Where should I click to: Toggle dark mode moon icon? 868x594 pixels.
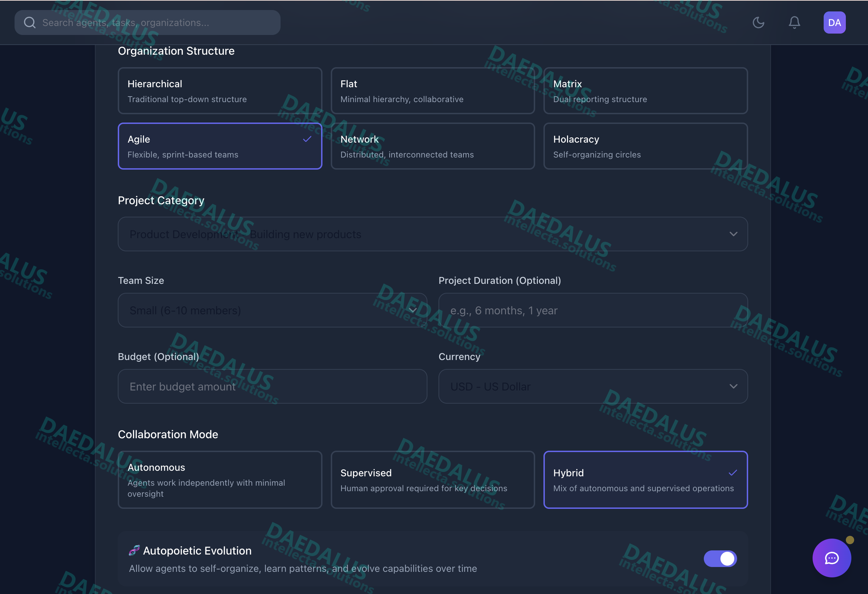coord(758,23)
